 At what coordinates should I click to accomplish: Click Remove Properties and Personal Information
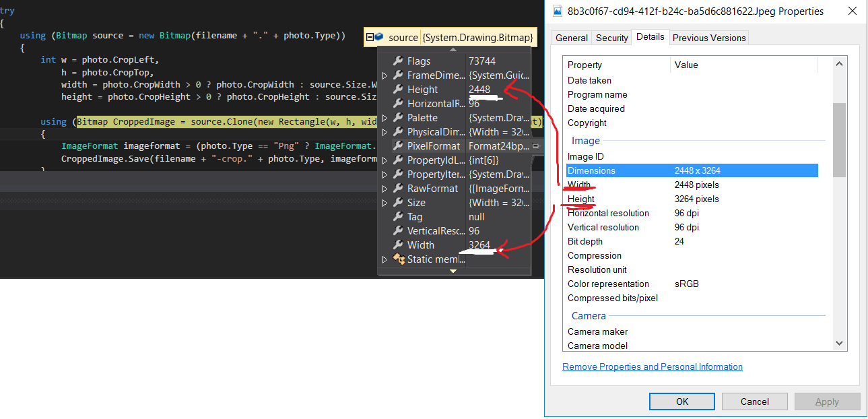point(652,366)
